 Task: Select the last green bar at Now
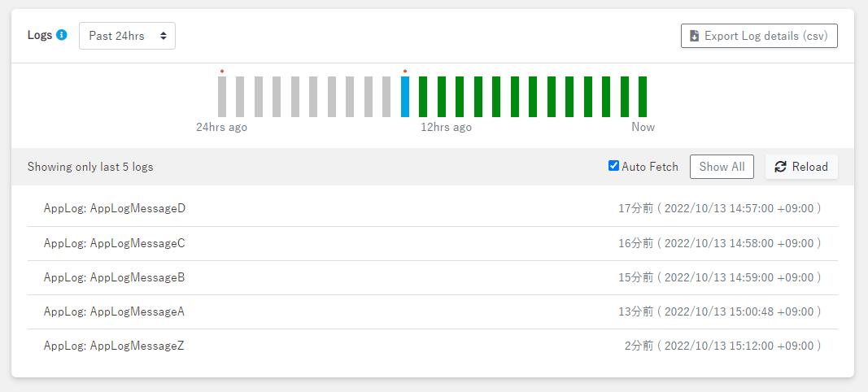pos(643,97)
